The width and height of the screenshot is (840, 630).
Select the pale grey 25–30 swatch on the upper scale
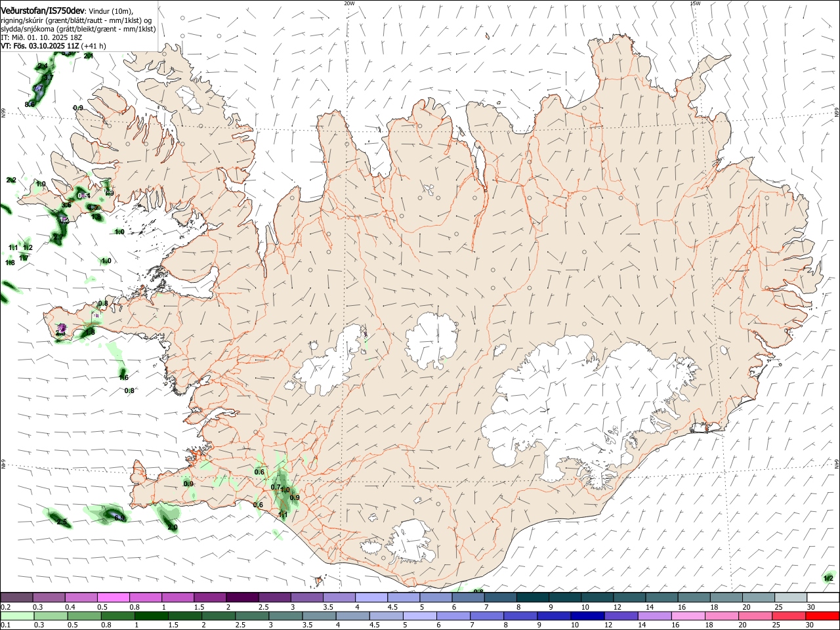790,597
